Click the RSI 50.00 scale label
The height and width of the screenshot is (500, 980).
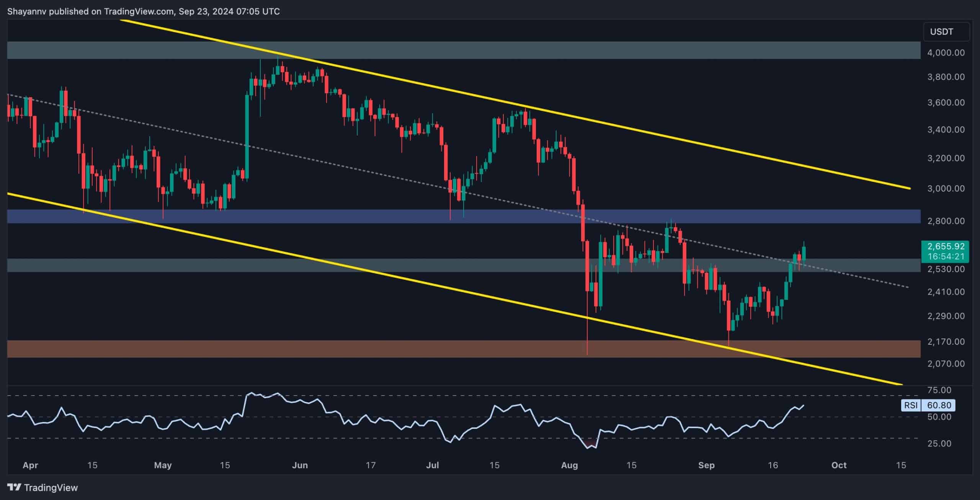tap(940, 417)
